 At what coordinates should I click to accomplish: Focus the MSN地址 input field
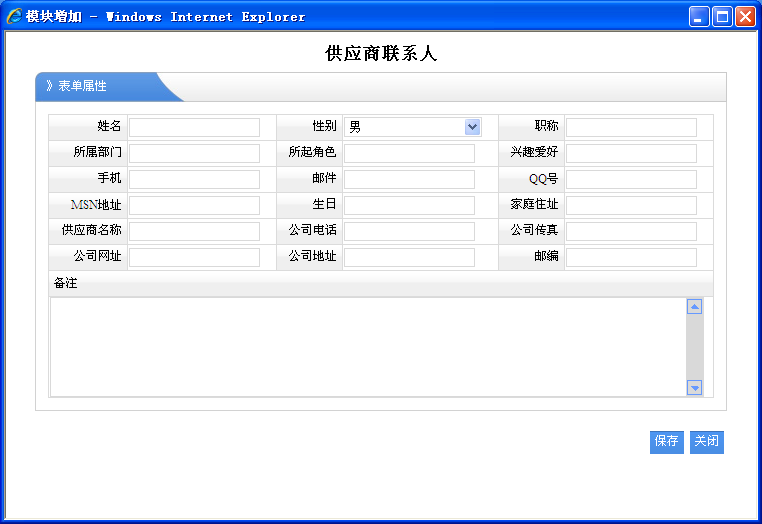tap(194, 205)
